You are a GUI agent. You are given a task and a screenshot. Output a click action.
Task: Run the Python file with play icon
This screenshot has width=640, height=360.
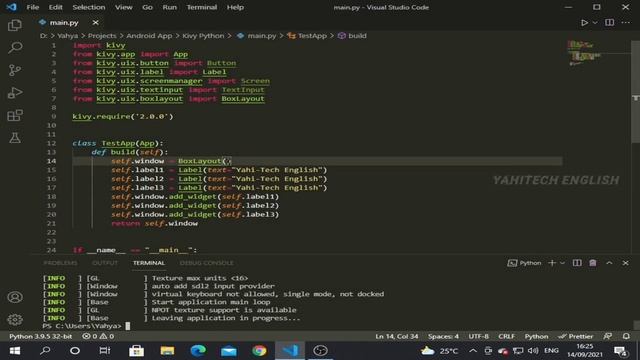(x=584, y=23)
